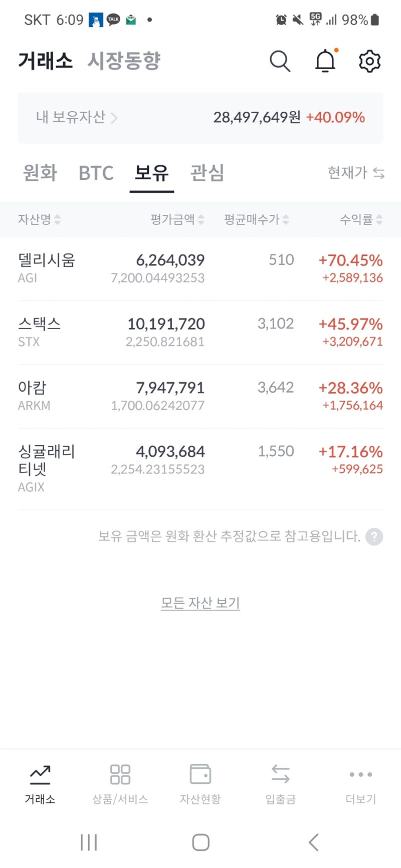Switch to the BTC tab
The height and width of the screenshot is (868, 401).
95,174
